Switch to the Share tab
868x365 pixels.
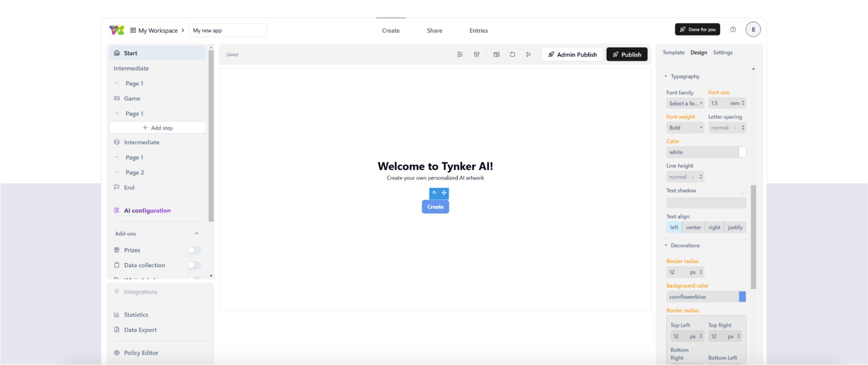point(435,31)
